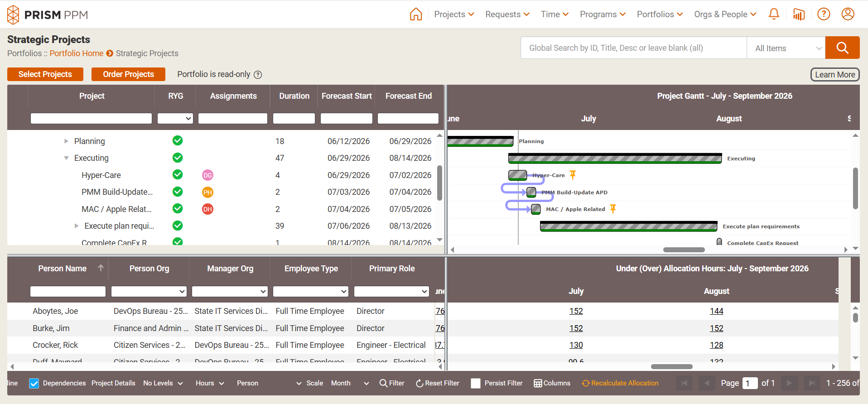868x404 pixels.
Task: Open Project Details in bottom toolbar
Action: pyautogui.click(x=113, y=383)
